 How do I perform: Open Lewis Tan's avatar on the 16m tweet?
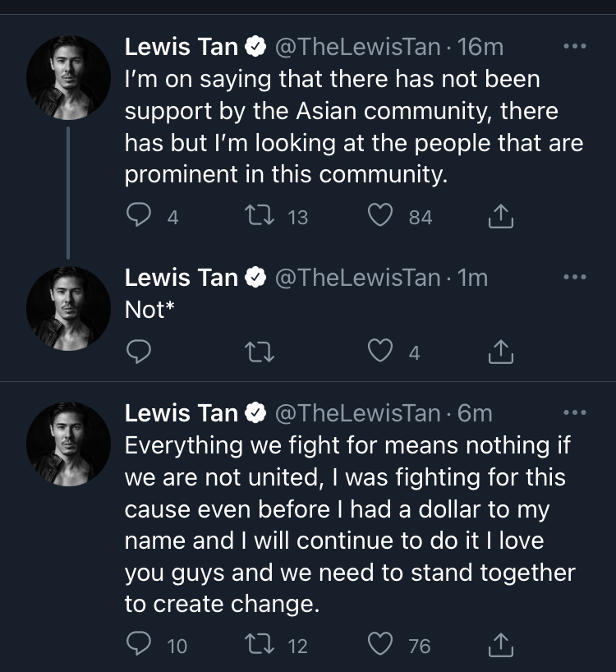click(x=68, y=77)
